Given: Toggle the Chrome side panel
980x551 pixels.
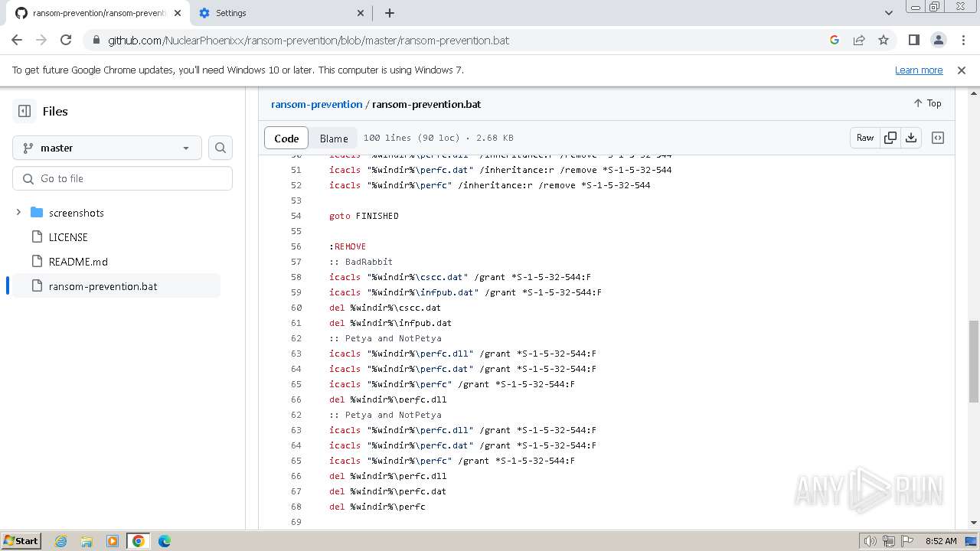Looking at the screenshot, I should pyautogui.click(x=913, y=40).
